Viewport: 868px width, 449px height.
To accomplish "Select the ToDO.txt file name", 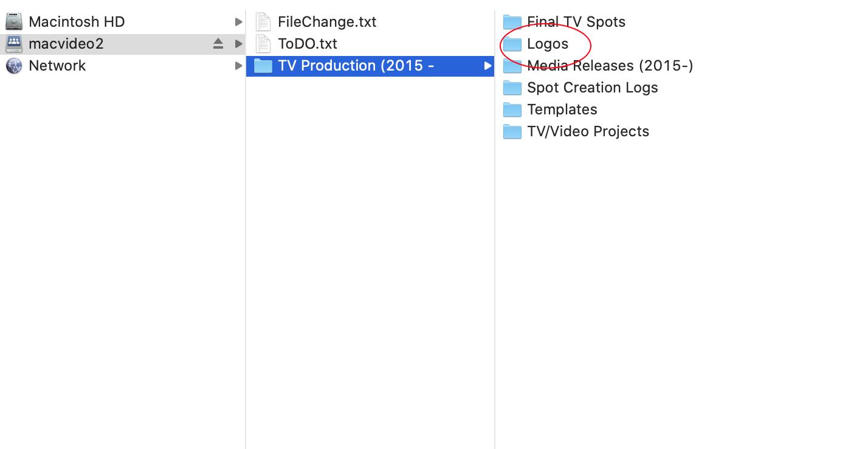I will tap(307, 44).
